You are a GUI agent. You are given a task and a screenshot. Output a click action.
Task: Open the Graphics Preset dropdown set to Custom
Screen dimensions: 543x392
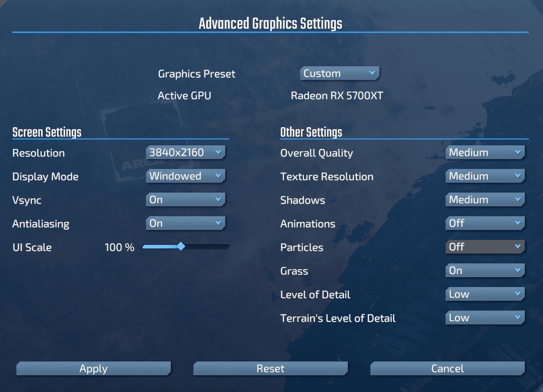pos(340,73)
